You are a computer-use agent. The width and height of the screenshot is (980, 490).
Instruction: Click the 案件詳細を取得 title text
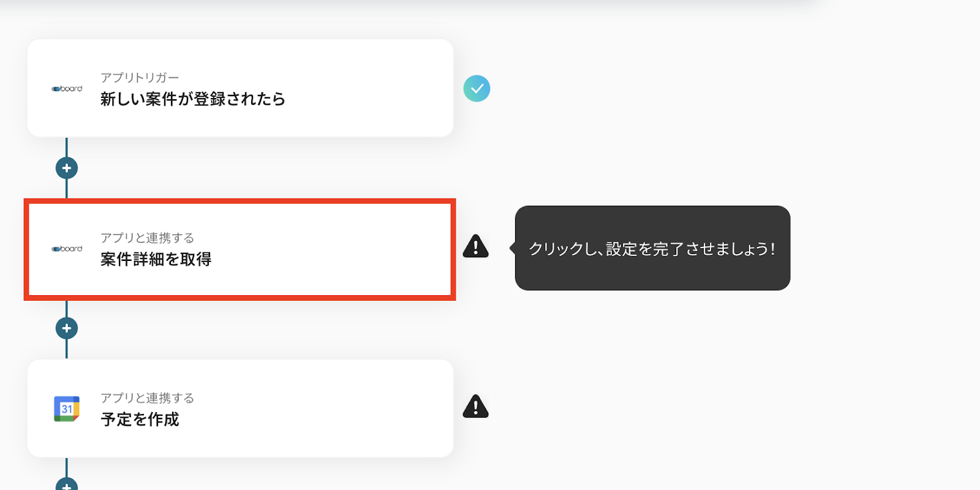[156, 259]
